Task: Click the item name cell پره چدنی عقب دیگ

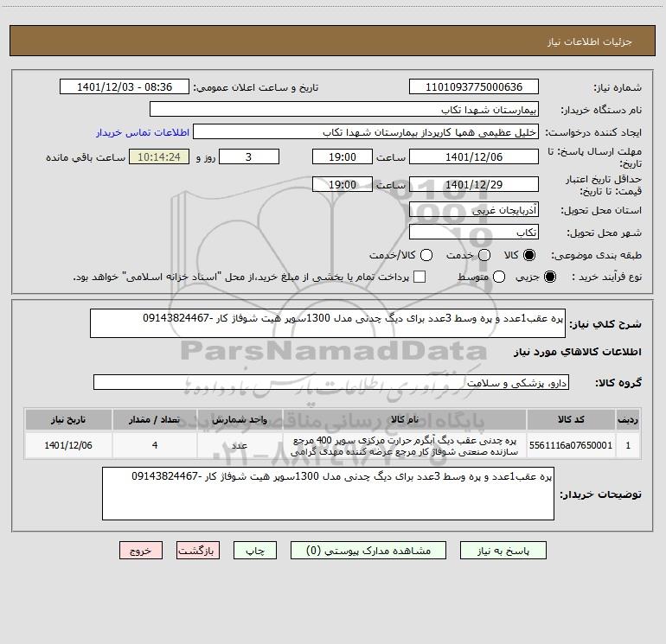Action: tap(405, 445)
